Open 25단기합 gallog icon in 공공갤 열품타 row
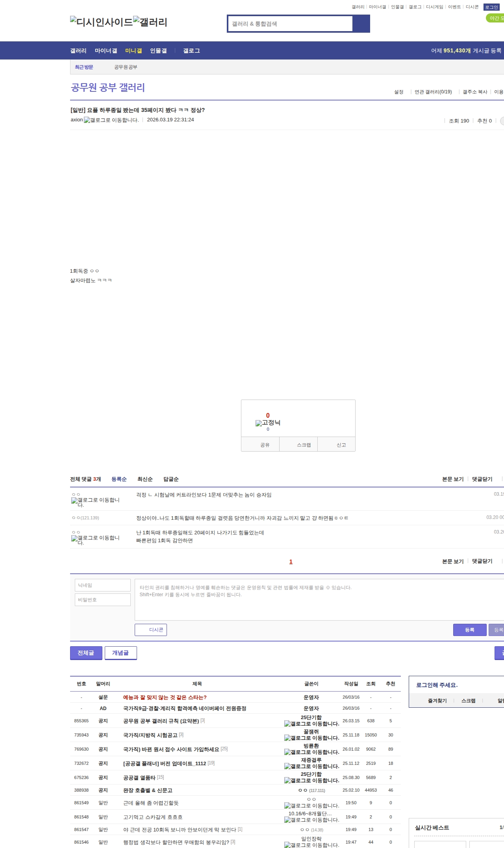 311,781
